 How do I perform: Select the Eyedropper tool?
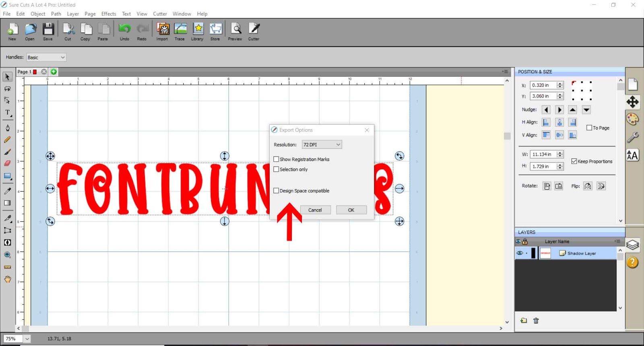click(x=7, y=191)
